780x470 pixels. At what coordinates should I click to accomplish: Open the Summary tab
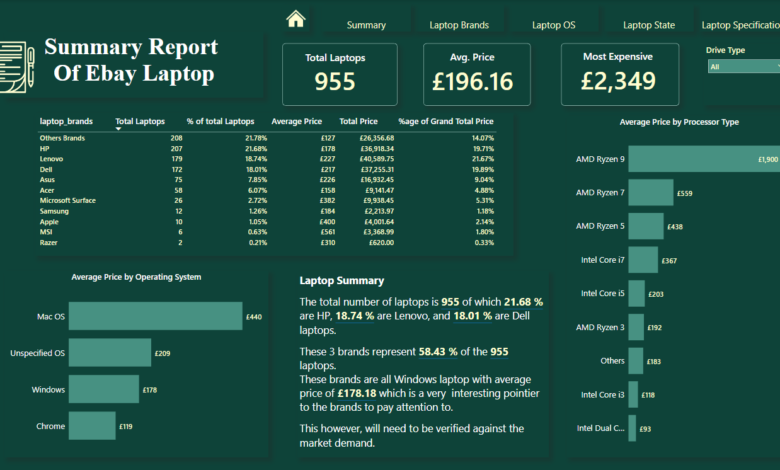[366, 25]
